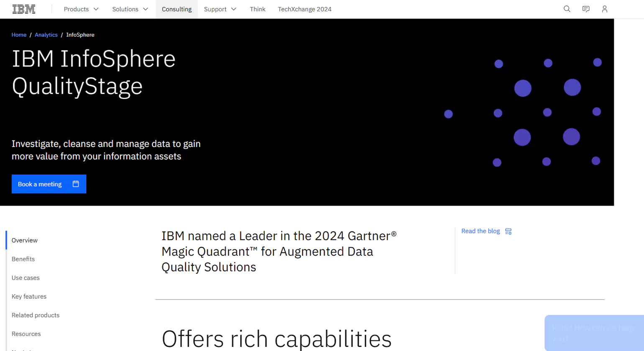Open the Support dropdown chevron

click(234, 9)
